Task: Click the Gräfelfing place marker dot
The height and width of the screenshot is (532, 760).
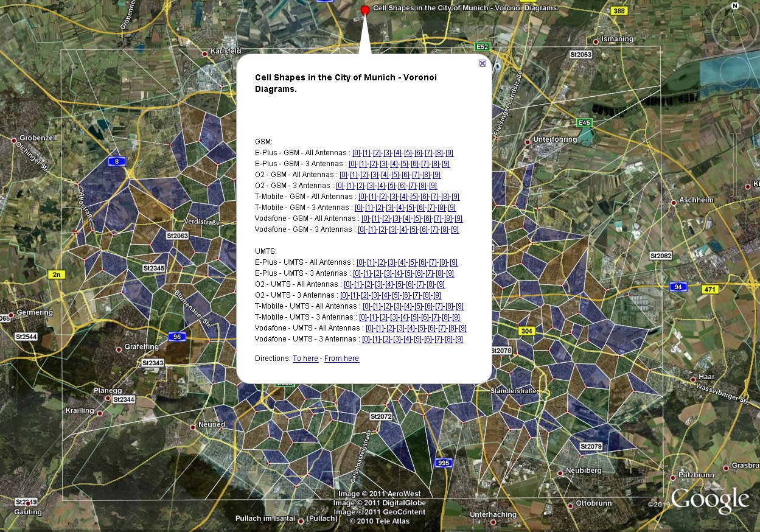Action: click(119, 349)
